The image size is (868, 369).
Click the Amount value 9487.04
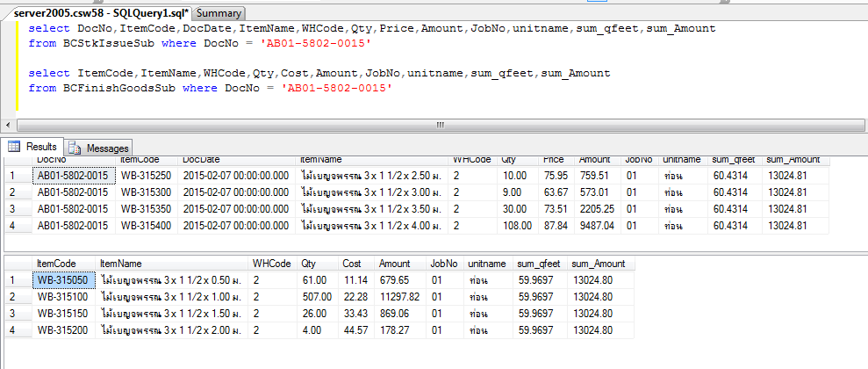598,226
